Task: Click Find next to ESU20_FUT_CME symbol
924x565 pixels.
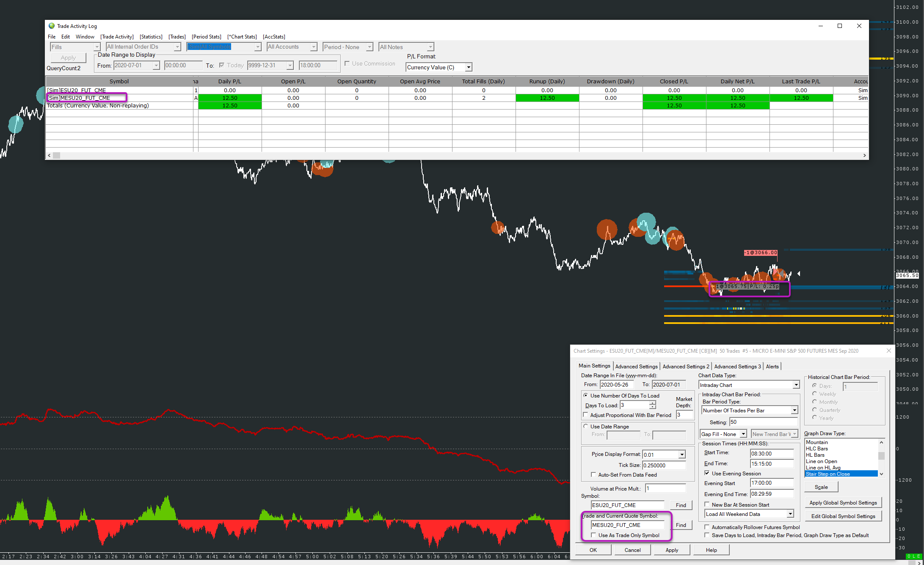Action: point(681,505)
